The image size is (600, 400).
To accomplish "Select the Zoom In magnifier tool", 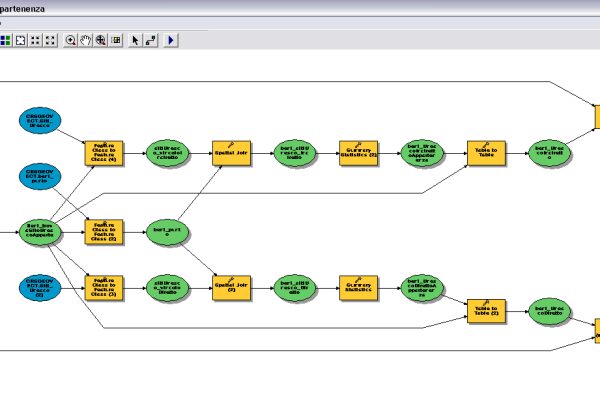I will click(70, 40).
